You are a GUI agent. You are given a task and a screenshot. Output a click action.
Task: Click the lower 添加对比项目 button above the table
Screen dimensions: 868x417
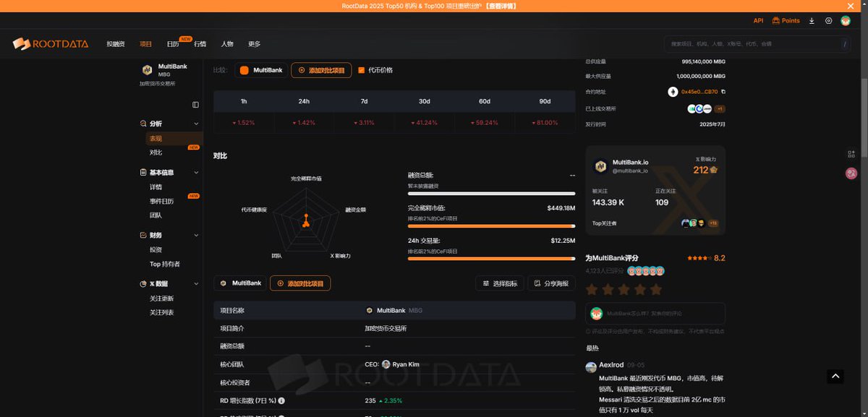point(300,283)
